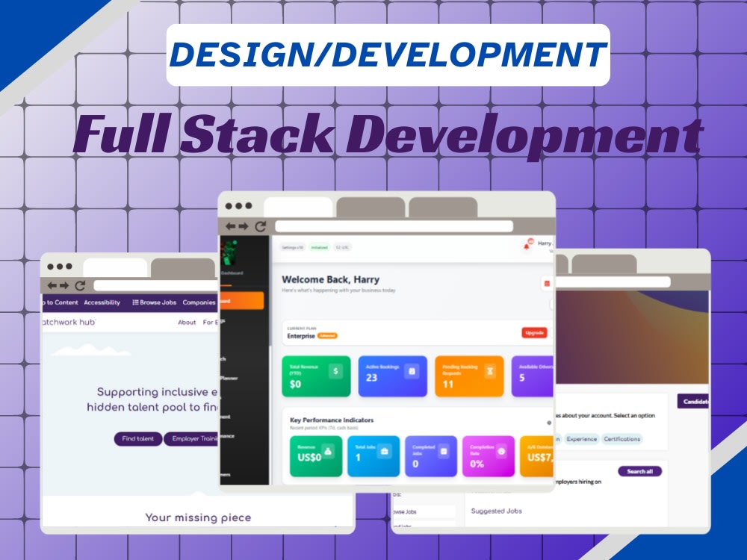This screenshot has width=747, height=560.
Task: Click the red calendar icon beside the welcome header
Action: tap(547, 284)
